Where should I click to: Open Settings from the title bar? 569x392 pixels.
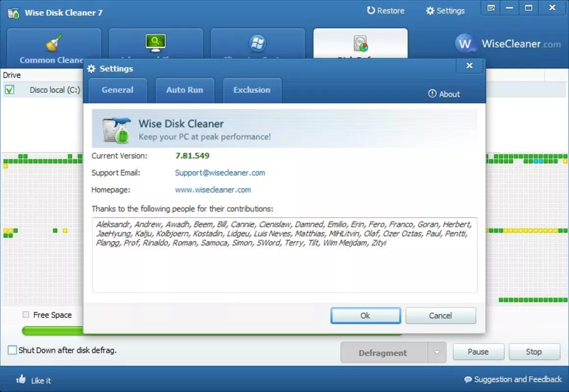445,10
